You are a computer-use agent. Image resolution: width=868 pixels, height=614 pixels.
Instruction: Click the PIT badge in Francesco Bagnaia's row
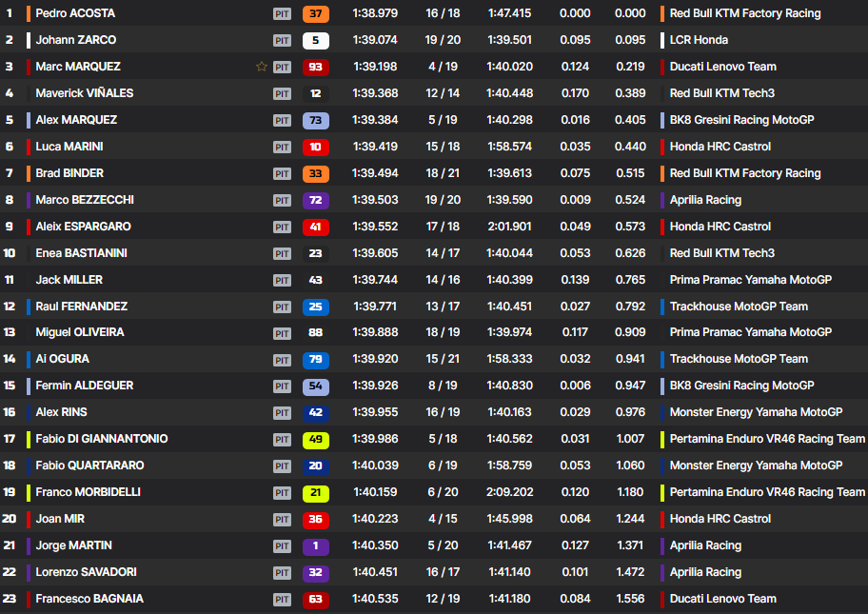tap(282, 599)
